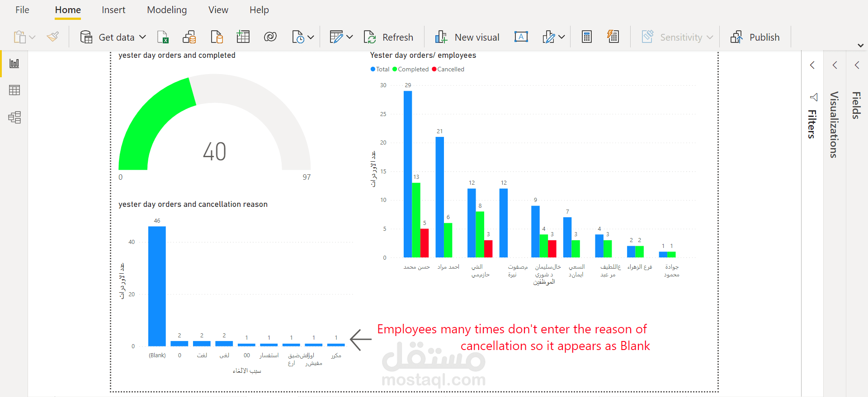Click the gauge maximum value 97
The image size is (868, 397).
tap(307, 177)
